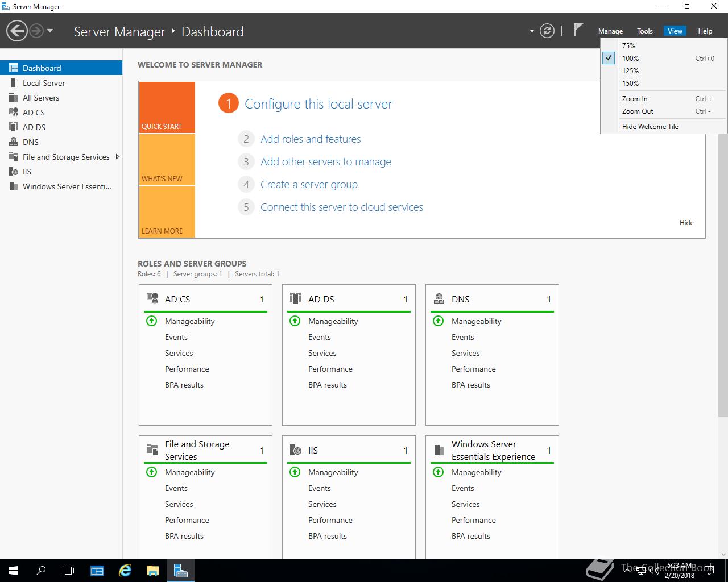Set zoom level to 125%

(x=630, y=71)
